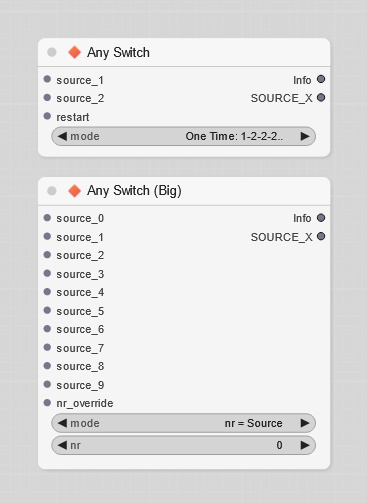Click the source_5 input socket

(47, 310)
